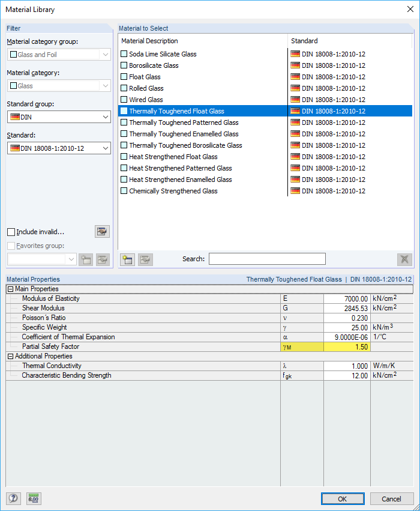Click the create new material icon below the list
This screenshot has width=420, height=511.
tap(127, 259)
